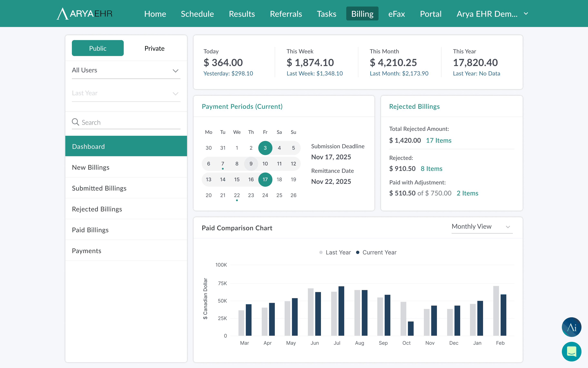Select calendar day 7

[x=223, y=164]
